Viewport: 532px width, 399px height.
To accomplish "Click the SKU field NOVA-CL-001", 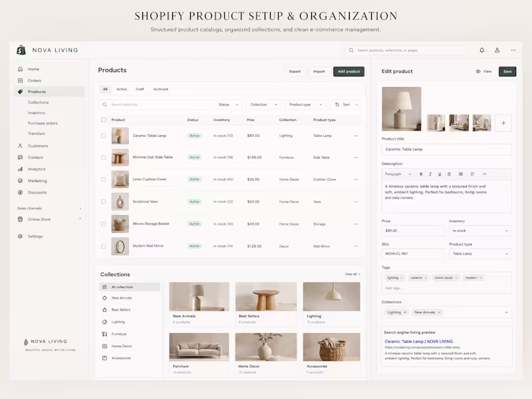I will (x=413, y=254).
